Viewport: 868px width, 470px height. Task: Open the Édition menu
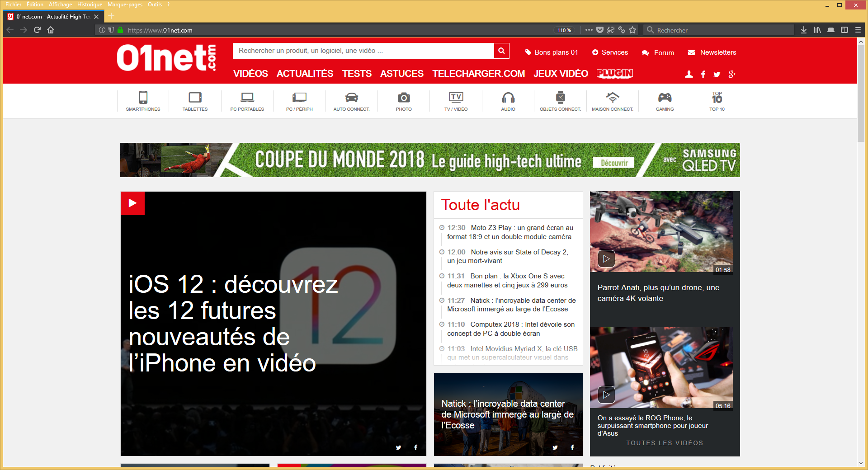click(35, 5)
